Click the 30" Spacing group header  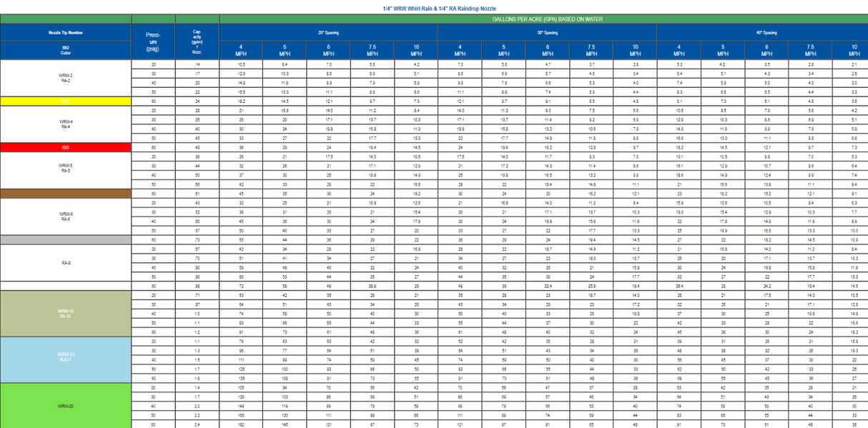547,33
